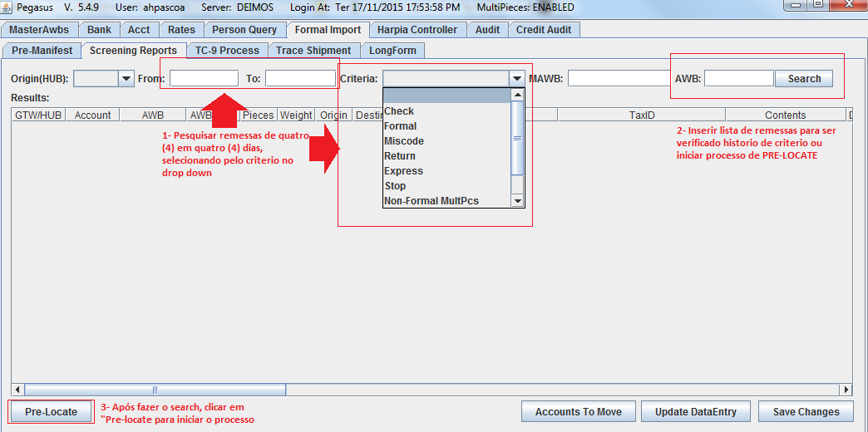The width and height of the screenshot is (868, 432).
Task: Open the Trace Shipment subtab
Action: 313,51
